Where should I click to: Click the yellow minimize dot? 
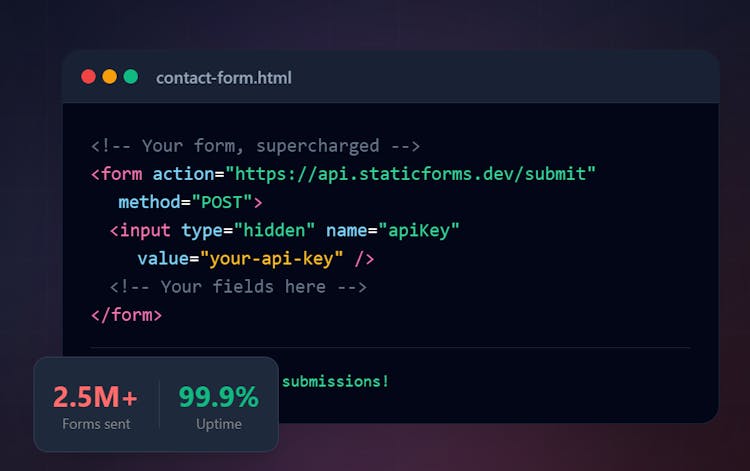point(109,77)
